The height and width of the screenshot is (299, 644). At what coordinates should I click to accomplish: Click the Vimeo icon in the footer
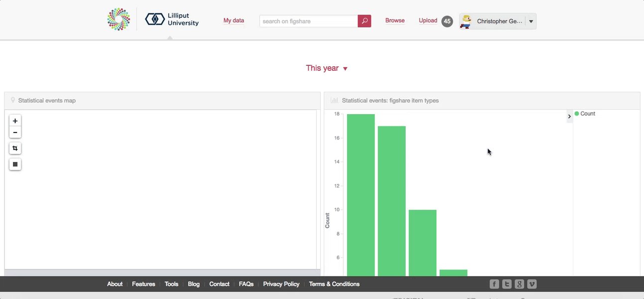click(x=531, y=284)
